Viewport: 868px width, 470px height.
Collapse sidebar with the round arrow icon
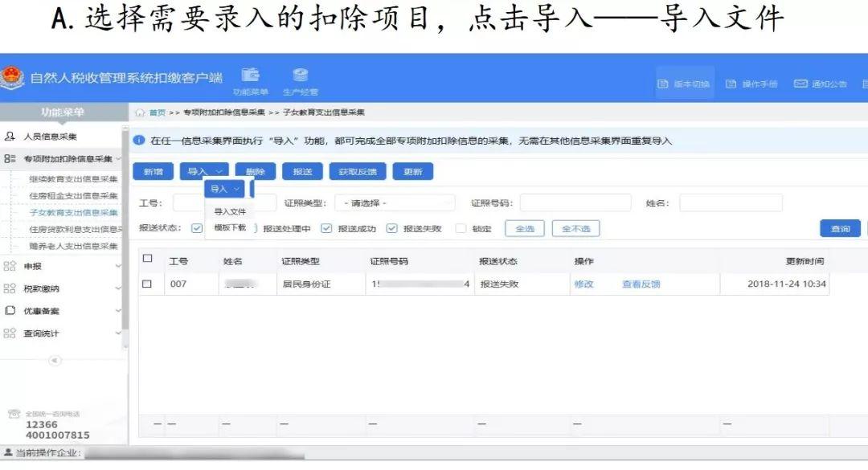click(x=55, y=361)
